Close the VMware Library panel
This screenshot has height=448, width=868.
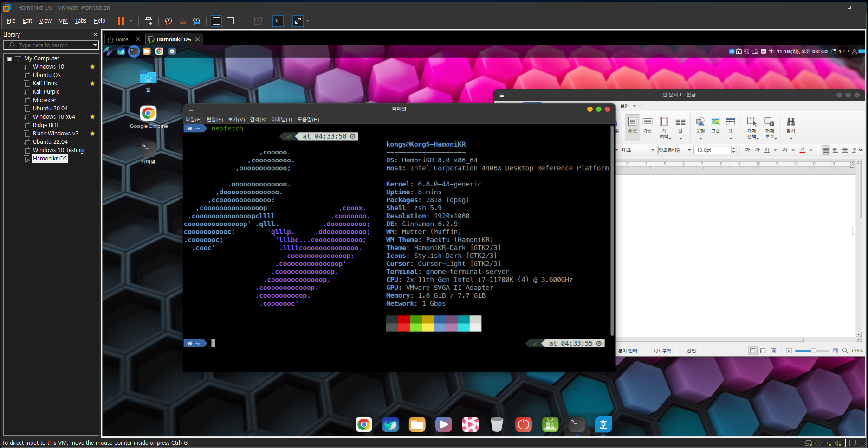tap(95, 35)
